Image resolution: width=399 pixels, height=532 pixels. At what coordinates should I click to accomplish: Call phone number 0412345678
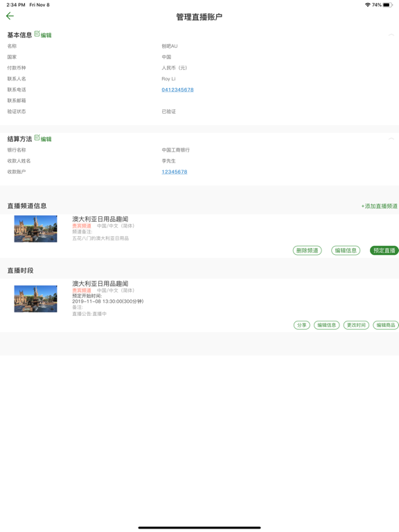click(177, 89)
